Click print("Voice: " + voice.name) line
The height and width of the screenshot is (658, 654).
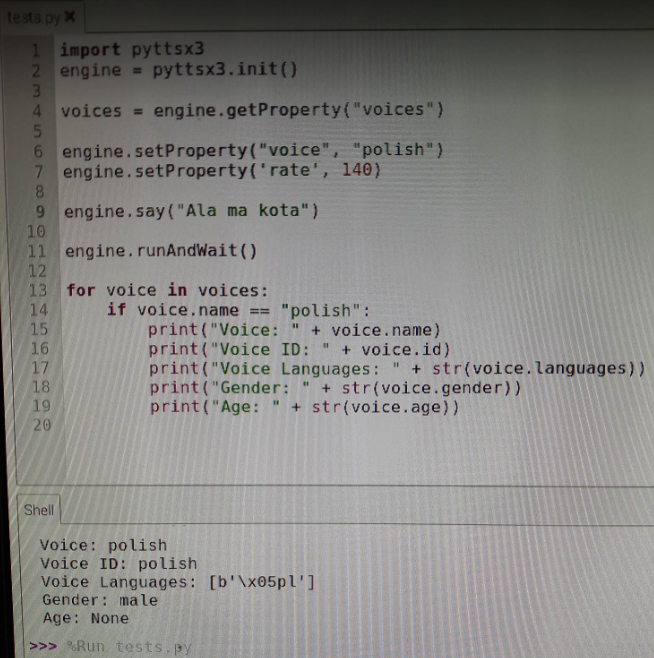(x=294, y=330)
